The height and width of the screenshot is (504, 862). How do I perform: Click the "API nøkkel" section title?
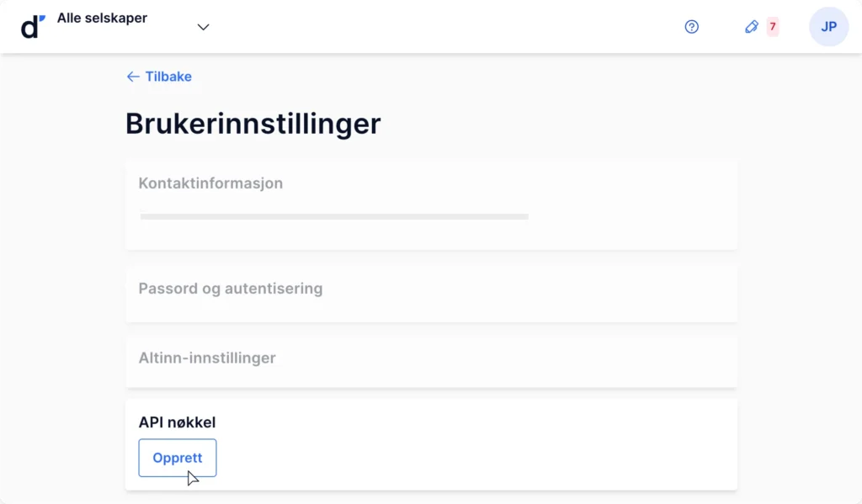pyautogui.click(x=177, y=422)
